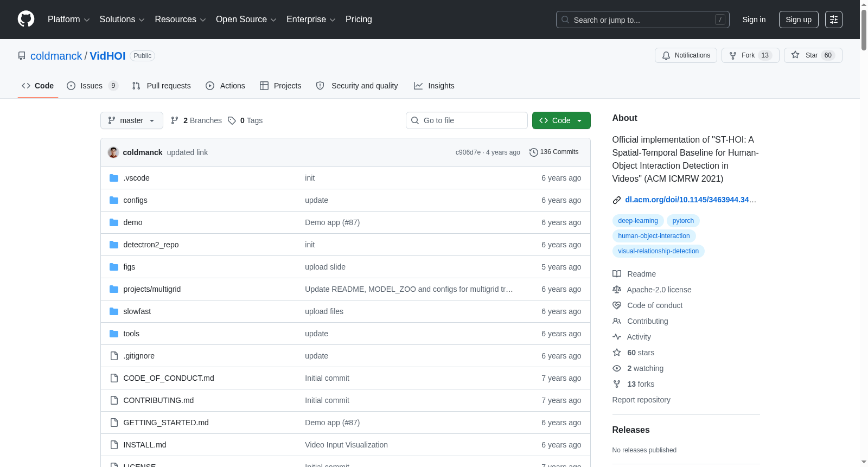Click the watching eye icon
The width and height of the screenshot is (868, 467).
[617, 368]
